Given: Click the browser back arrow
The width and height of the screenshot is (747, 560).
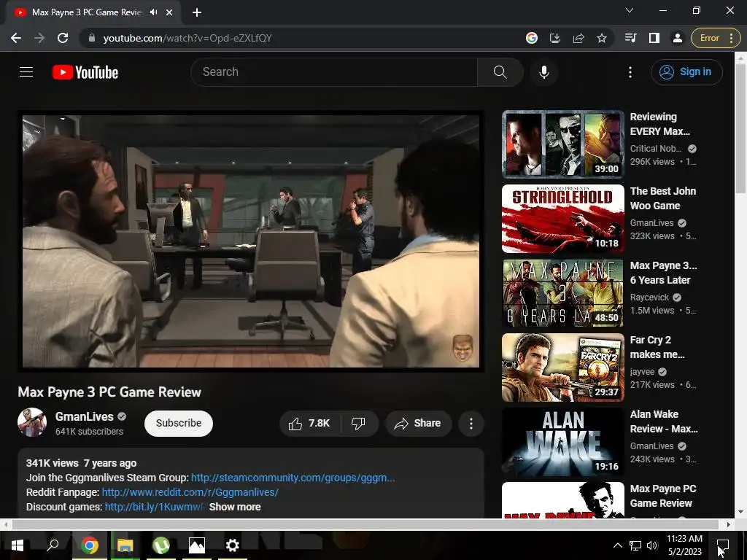Looking at the screenshot, I should (x=16, y=38).
